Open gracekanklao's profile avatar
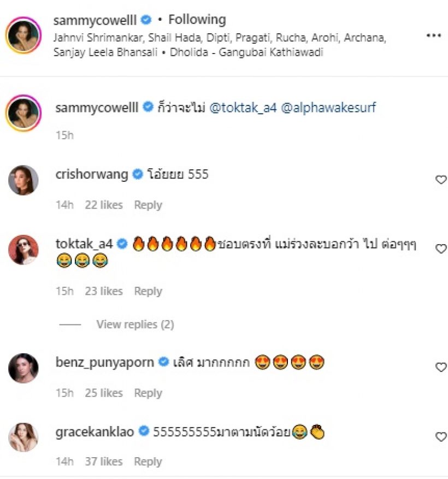Image resolution: width=448 pixels, height=479 pixels. point(23,437)
